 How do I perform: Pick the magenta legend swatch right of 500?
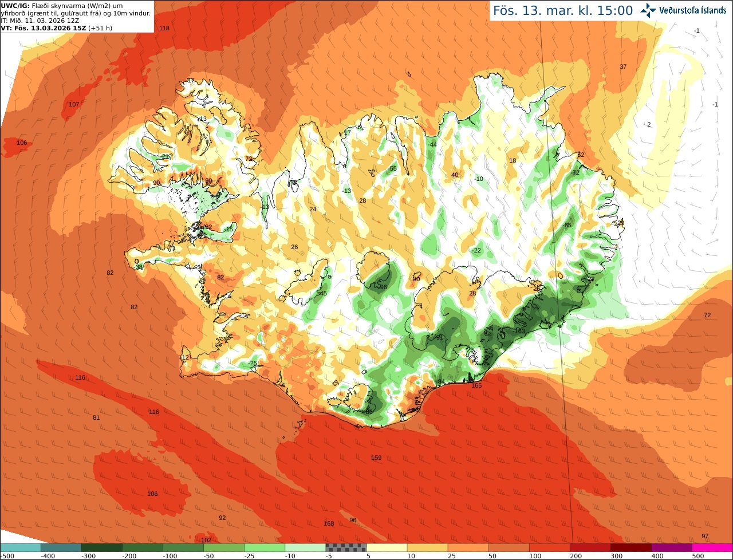712,547
